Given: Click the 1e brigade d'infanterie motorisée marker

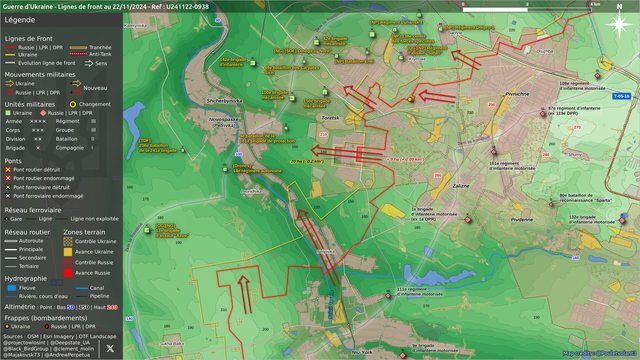Looking at the screenshot, I should pyautogui.click(x=468, y=220).
